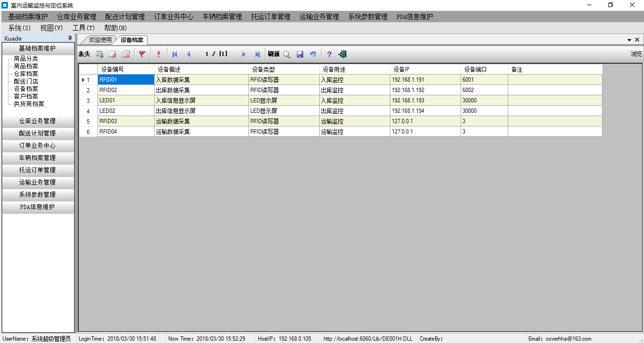Viewport: 644px width, 343px height.
Task: Select 设备档案 in the sidebar tree
Action: (x=26, y=89)
